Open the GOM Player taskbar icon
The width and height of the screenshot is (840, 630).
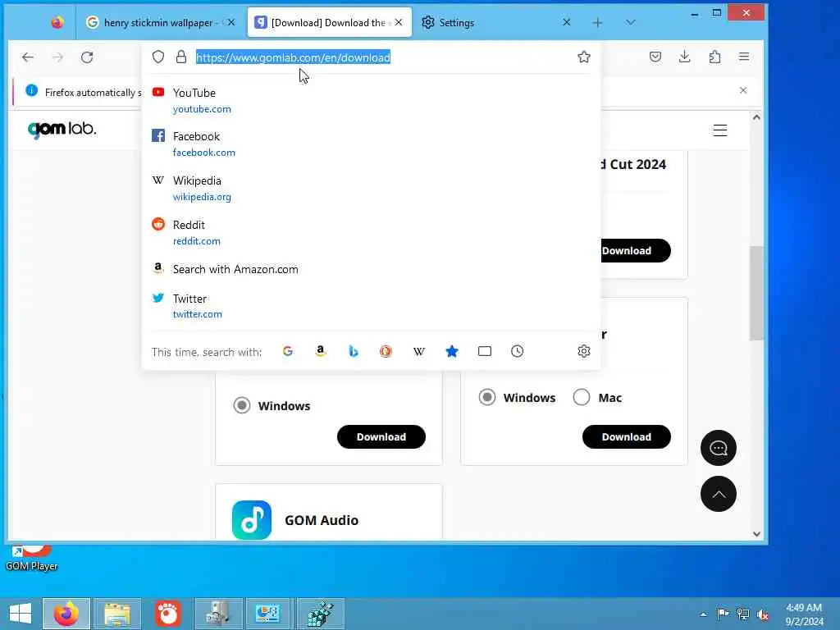pyautogui.click(x=167, y=614)
